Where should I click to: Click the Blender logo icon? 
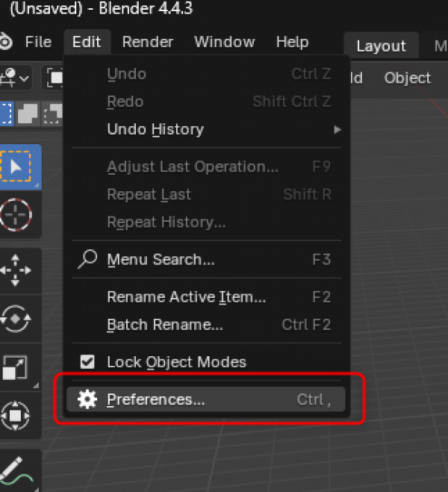[6, 42]
